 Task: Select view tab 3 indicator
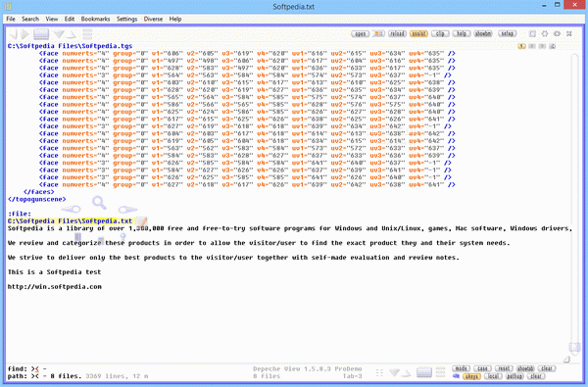click(542, 46)
